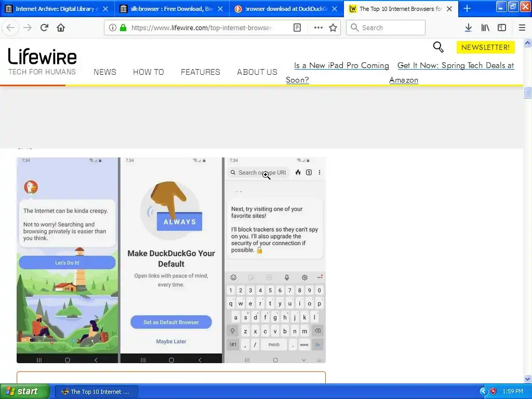This screenshot has width=532, height=399.
Task: Show site information icon in address bar
Action: [113, 28]
